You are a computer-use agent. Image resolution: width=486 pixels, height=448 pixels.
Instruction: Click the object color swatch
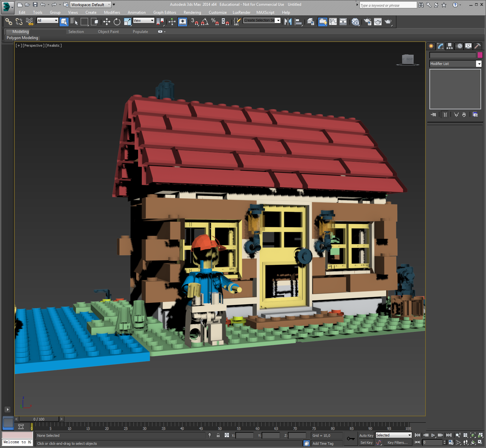[x=480, y=55]
